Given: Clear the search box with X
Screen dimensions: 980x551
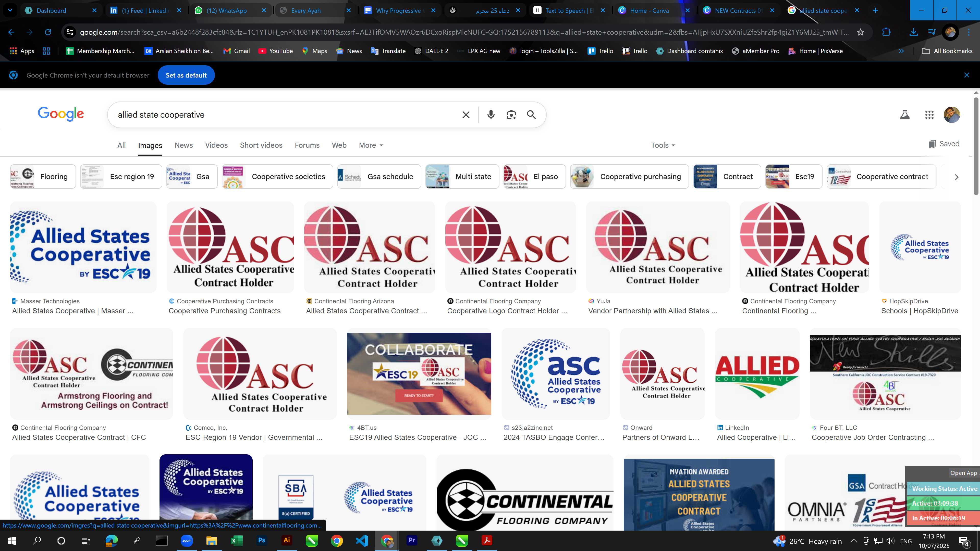Looking at the screenshot, I should (466, 115).
